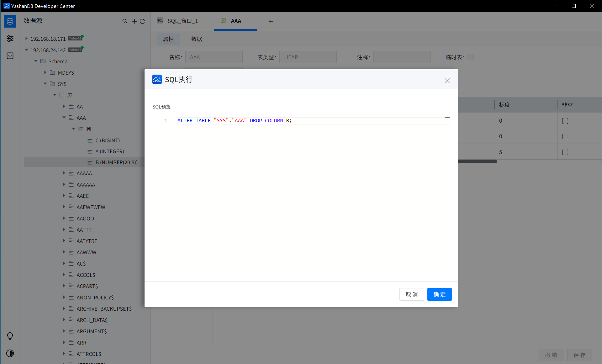Click the AAA table tab icon
Viewport: 602px width, 364px height.
(223, 21)
